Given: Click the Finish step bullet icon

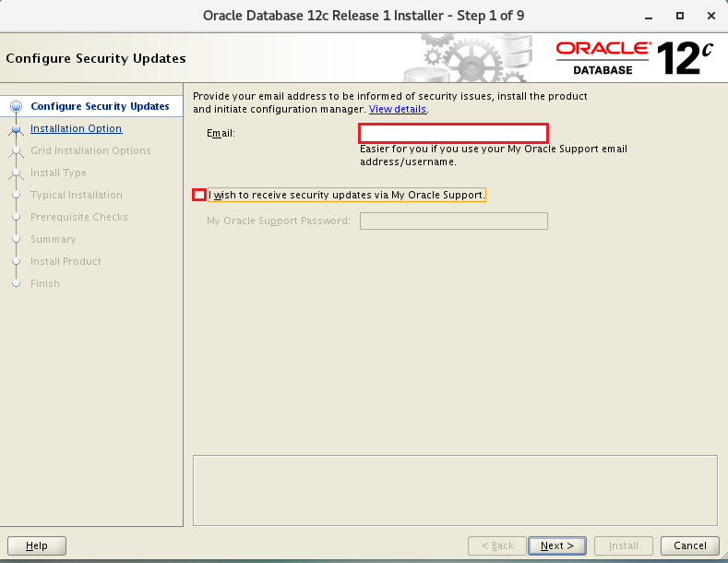Looking at the screenshot, I should [17, 283].
